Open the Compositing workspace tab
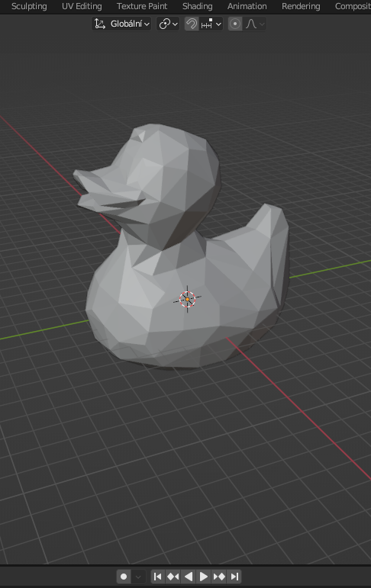This screenshot has width=371, height=588. (352, 6)
